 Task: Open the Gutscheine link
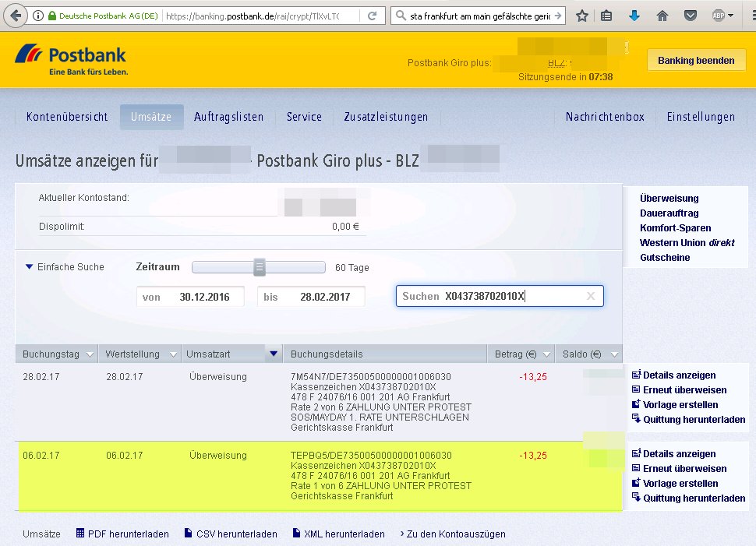(x=665, y=257)
